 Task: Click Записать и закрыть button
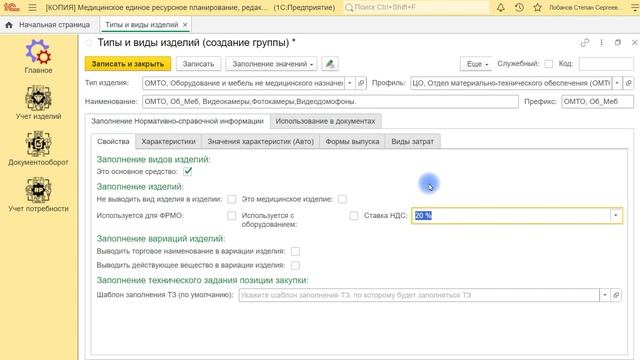(x=128, y=64)
